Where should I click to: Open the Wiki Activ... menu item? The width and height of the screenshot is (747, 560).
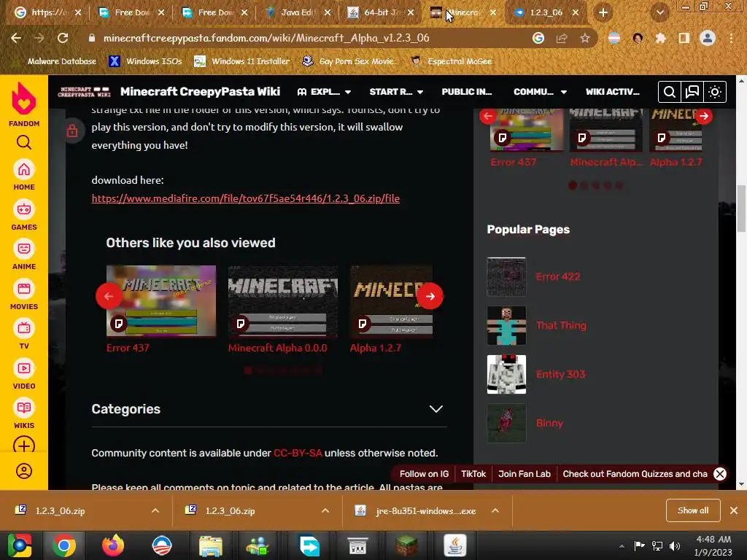click(x=613, y=92)
